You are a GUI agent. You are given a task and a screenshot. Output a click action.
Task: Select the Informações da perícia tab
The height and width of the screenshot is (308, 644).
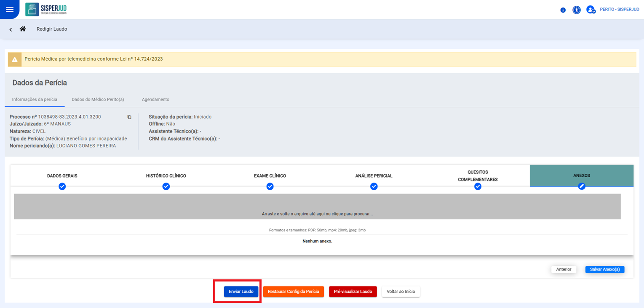pos(35,100)
